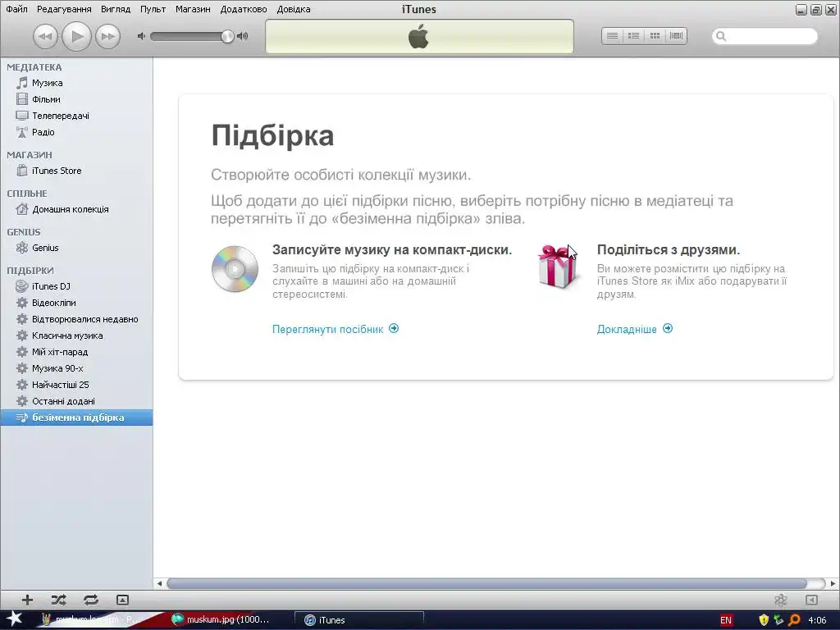Click the add playlist plus button
The width and height of the screenshot is (840, 630).
click(27, 600)
